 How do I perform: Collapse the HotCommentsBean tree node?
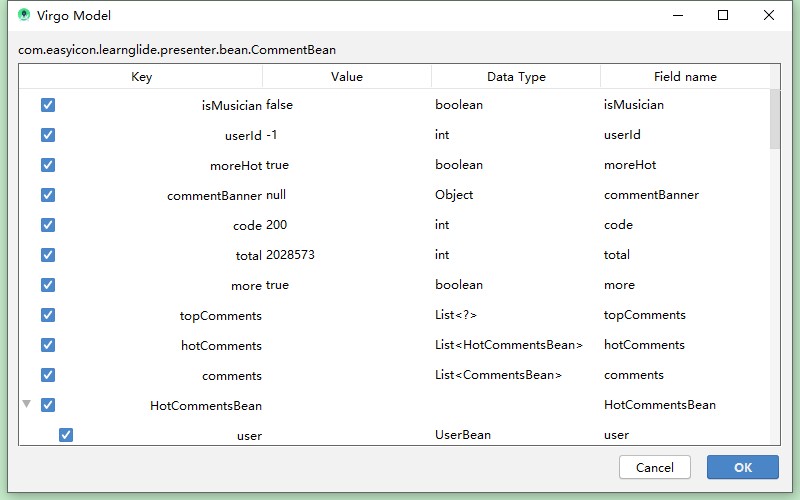[x=27, y=404]
